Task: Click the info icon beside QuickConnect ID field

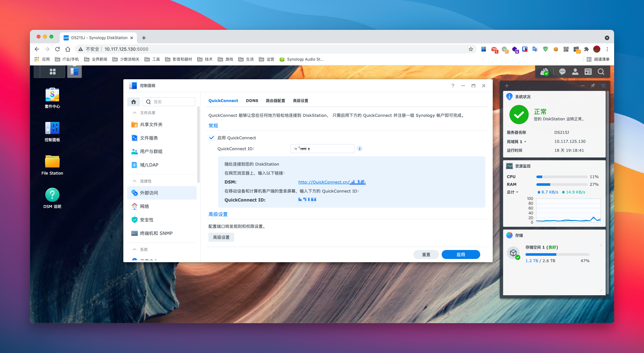Action: (359, 149)
